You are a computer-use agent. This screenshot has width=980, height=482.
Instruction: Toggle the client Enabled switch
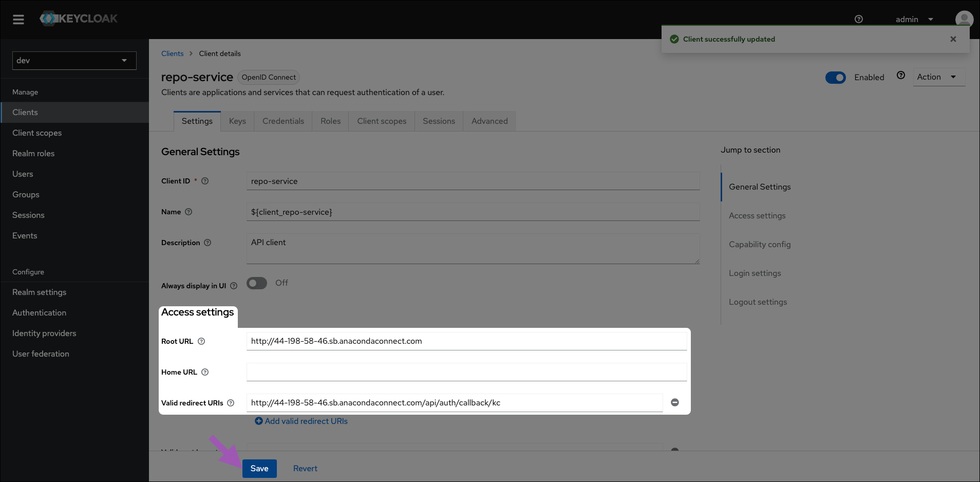[836, 78]
